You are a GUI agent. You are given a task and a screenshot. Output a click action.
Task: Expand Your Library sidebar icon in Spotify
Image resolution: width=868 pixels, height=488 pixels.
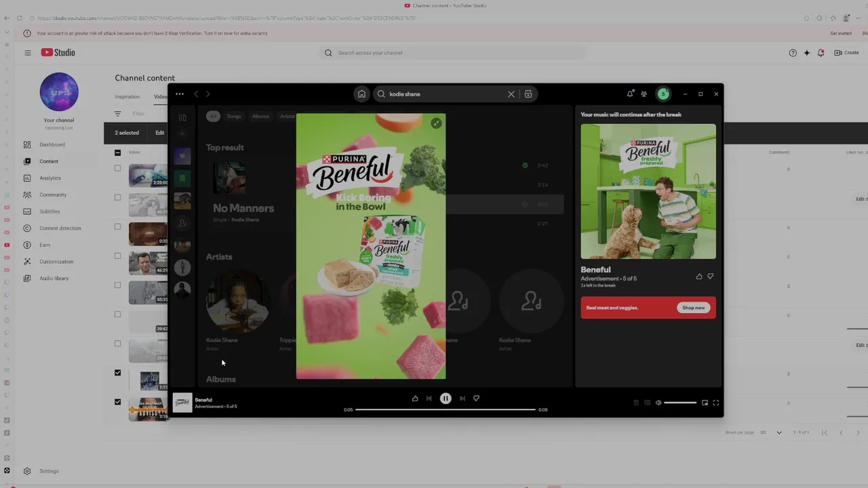(x=182, y=117)
